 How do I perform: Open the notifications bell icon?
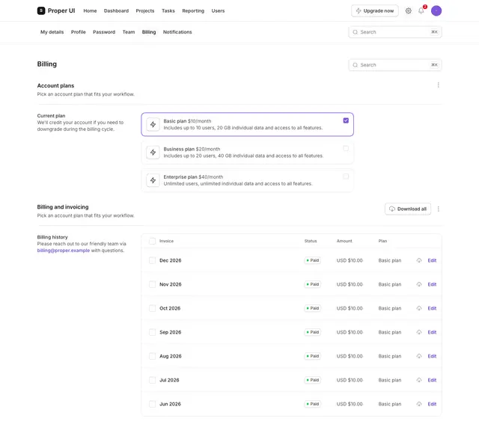point(421,10)
